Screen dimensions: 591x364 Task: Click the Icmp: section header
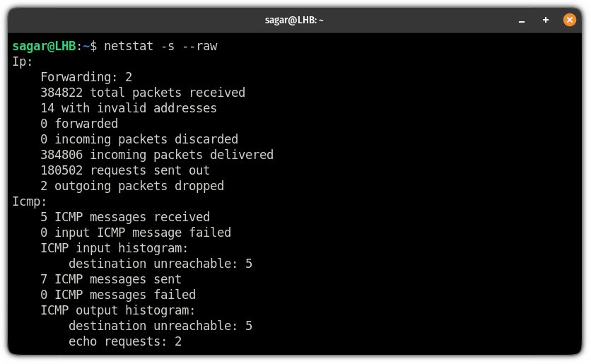coord(30,201)
